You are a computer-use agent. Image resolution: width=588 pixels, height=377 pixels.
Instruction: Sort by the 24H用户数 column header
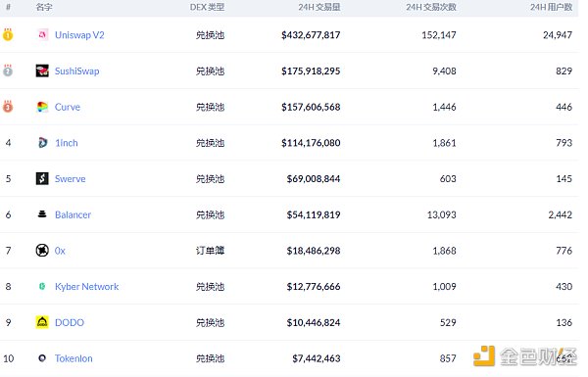tap(551, 7)
